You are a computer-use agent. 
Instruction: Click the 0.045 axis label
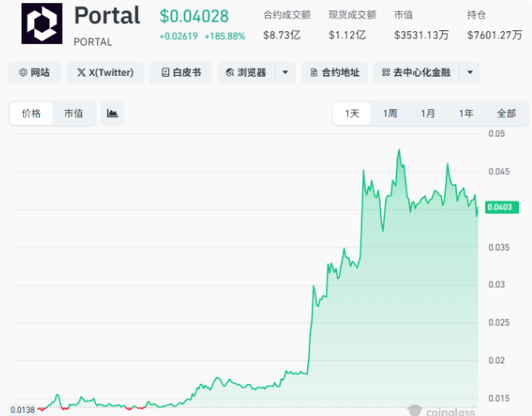click(499, 172)
